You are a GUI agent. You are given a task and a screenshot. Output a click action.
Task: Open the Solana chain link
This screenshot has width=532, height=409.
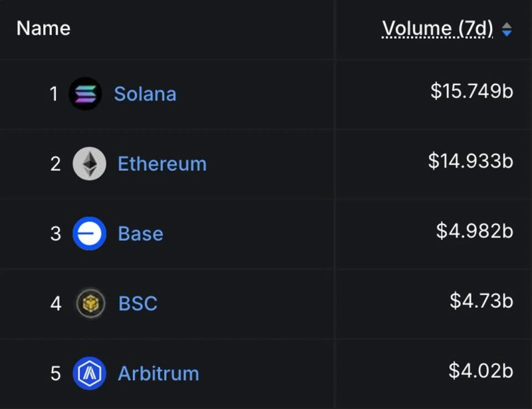tap(145, 94)
